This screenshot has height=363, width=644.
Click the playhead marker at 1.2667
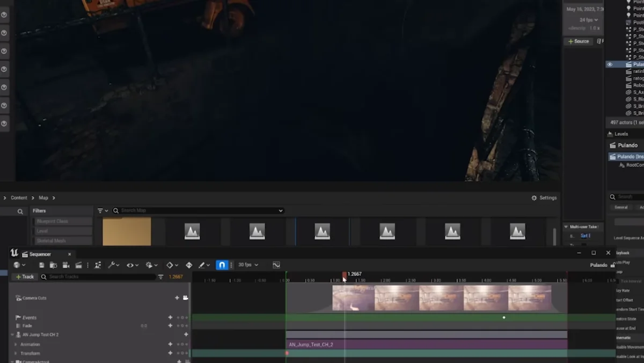pyautogui.click(x=345, y=275)
